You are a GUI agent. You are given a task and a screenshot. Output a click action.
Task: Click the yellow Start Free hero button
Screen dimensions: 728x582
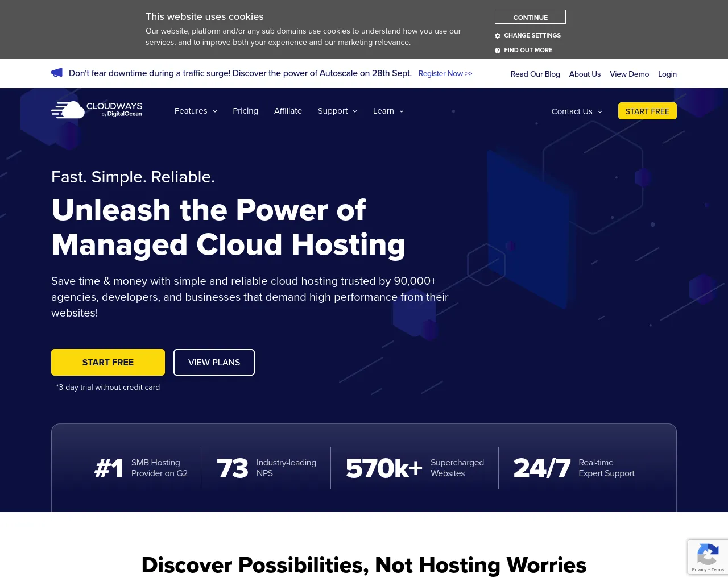click(x=108, y=363)
